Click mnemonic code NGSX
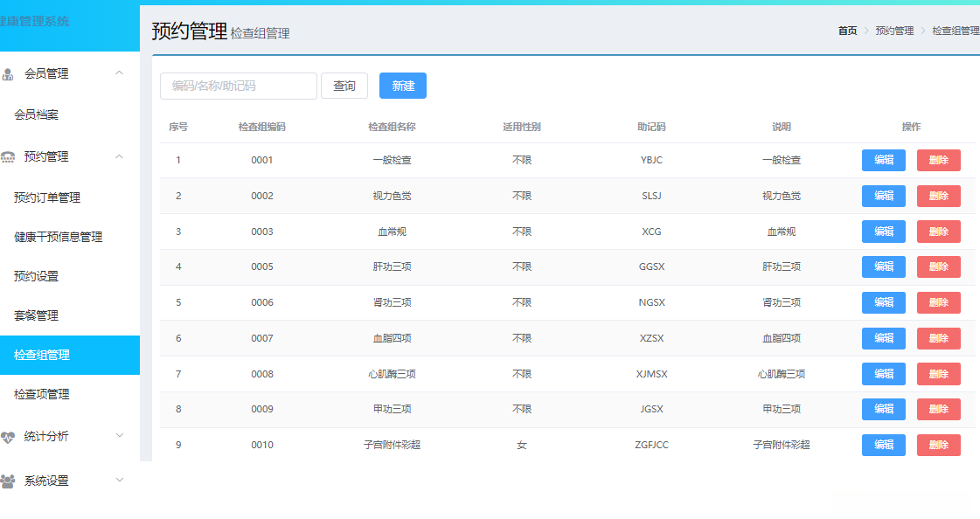 (x=651, y=303)
